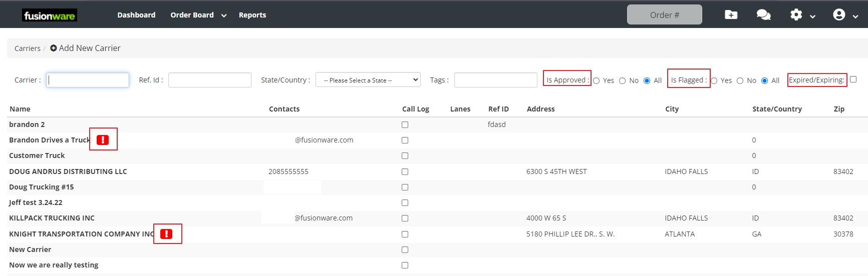Viewport: 868px width, 276px height.
Task: Enable the Expired/Expiring checkbox
Action: pyautogui.click(x=853, y=79)
